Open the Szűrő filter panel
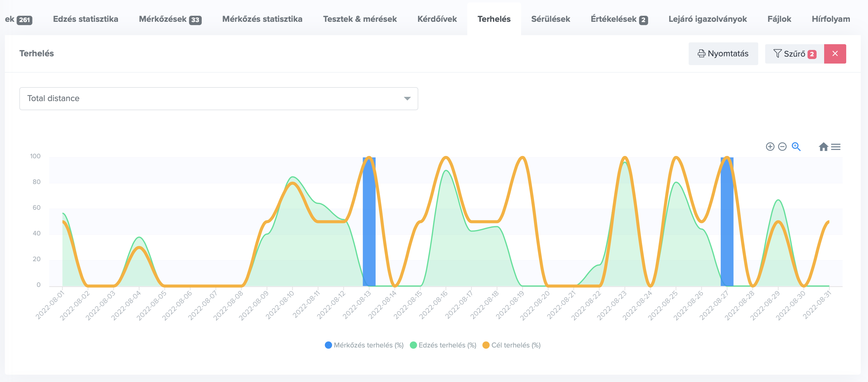The height and width of the screenshot is (382, 868). pos(794,54)
